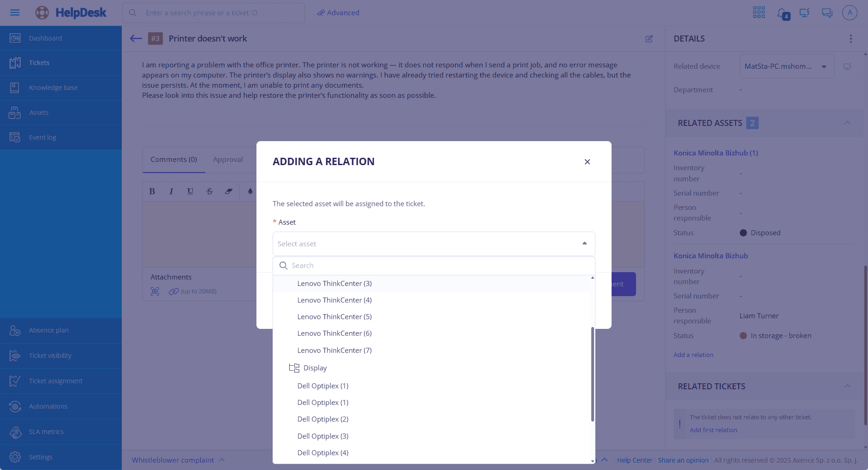
Task: Open the apps grid icon
Action: [759, 12]
